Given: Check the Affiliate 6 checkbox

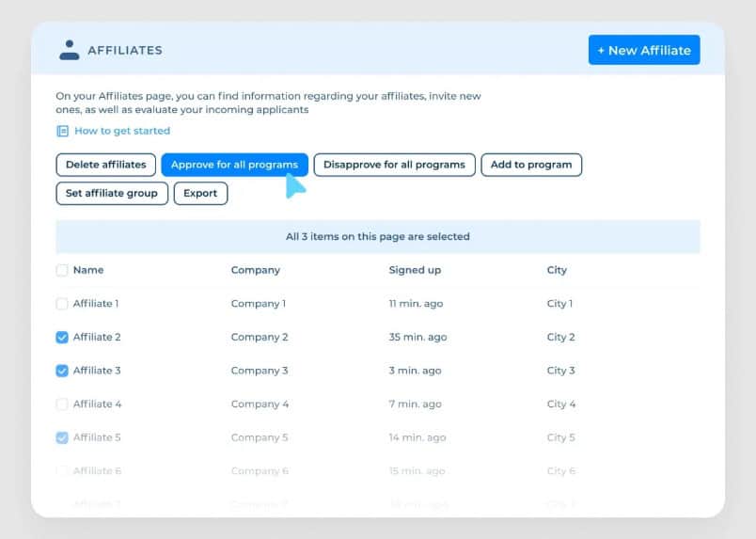Looking at the screenshot, I should (x=62, y=470).
